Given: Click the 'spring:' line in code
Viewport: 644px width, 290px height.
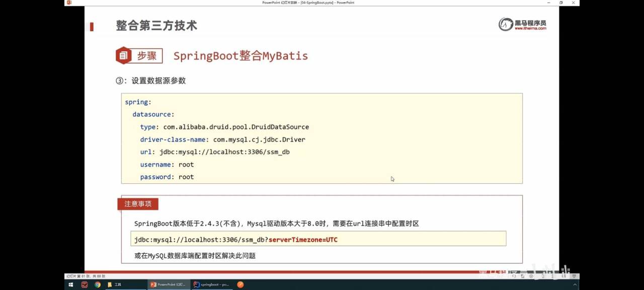Looking at the screenshot, I should click(x=138, y=102).
